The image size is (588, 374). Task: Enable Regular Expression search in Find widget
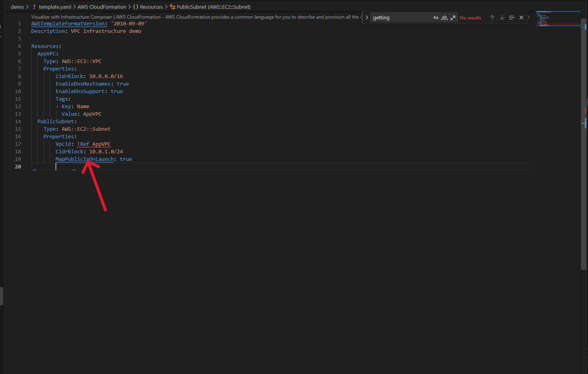(453, 17)
